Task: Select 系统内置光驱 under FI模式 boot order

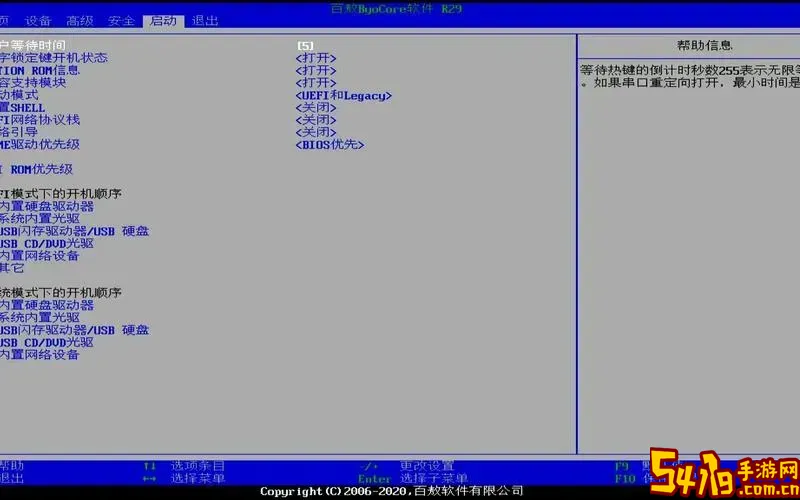Action: click(x=40, y=219)
